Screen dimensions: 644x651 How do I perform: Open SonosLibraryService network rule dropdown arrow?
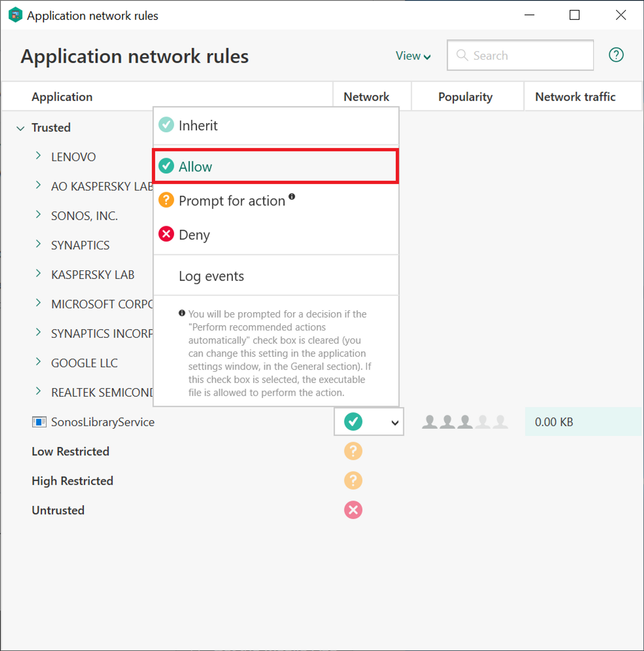pos(394,422)
